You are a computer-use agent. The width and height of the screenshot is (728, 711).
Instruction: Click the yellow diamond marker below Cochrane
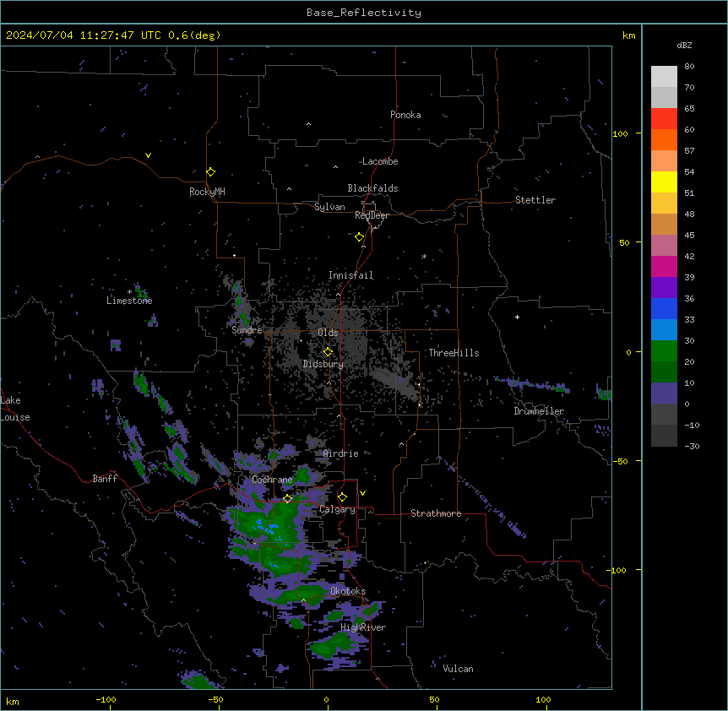pyautogui.click(x=288, y=498)
